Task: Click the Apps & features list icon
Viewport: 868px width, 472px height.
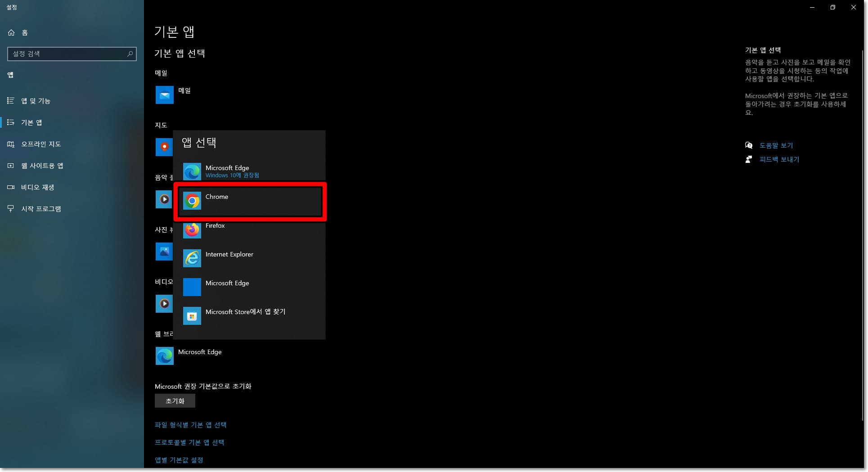Action: (11, 101)
